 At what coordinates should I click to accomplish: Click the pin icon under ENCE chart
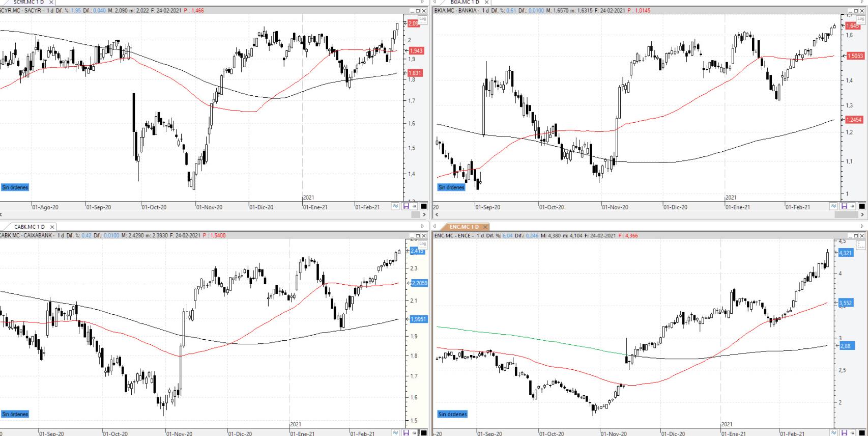coord(853,433)
